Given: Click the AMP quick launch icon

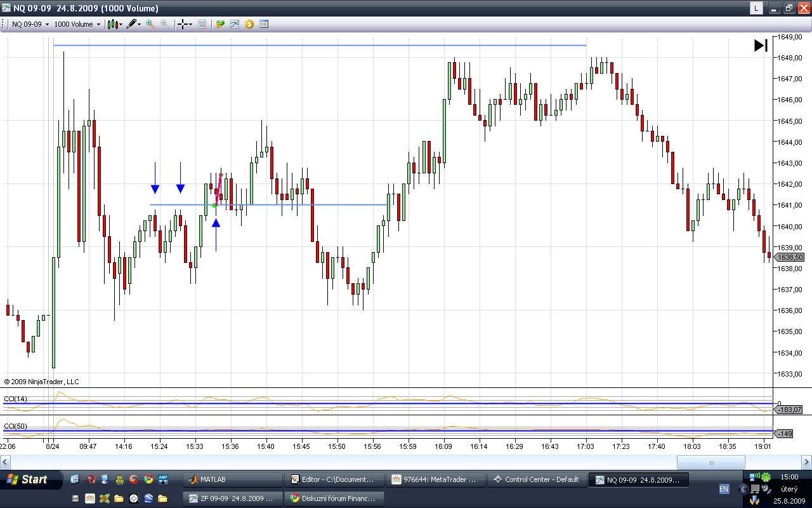Looking at the screenshot, I should (163, 479).
